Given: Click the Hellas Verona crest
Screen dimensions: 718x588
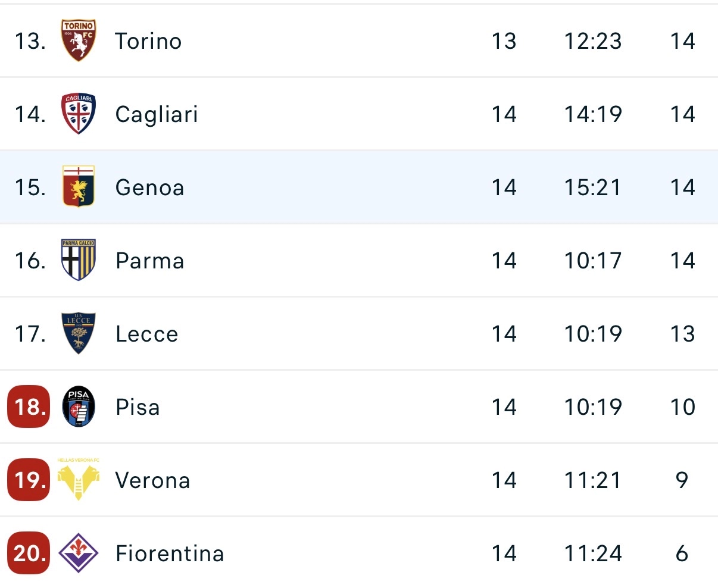Looking at the screenshot, I should point(79,480).
